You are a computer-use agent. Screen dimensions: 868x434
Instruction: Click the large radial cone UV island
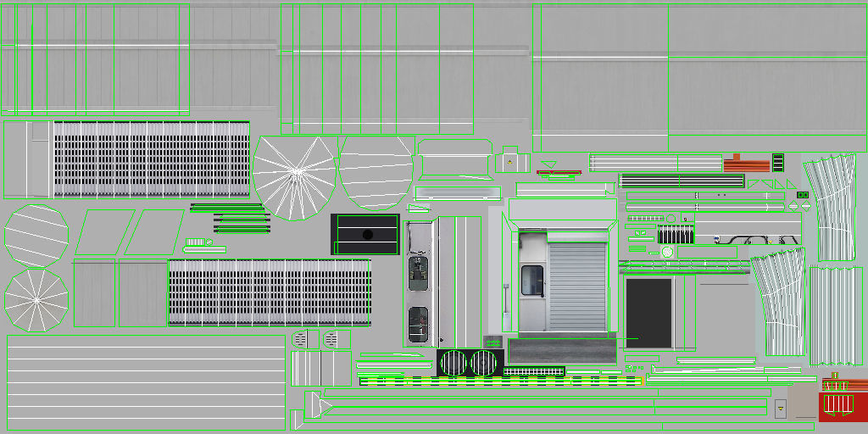pos(294,178)
